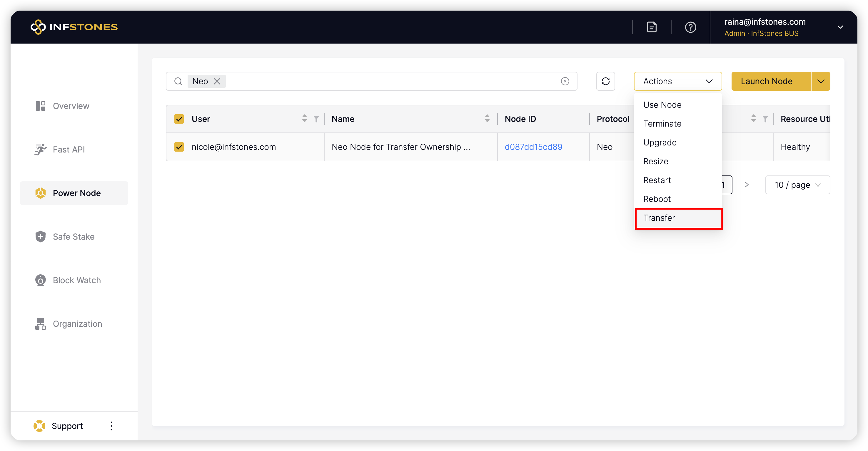Click the help question mark icon

coord(690,27)
